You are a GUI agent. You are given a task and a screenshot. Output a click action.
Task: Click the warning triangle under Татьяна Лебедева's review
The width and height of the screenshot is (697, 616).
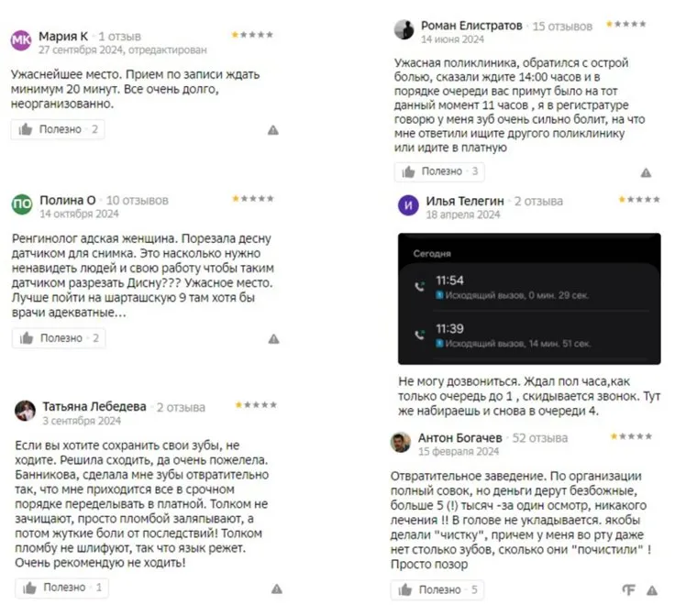click(277, 588)
